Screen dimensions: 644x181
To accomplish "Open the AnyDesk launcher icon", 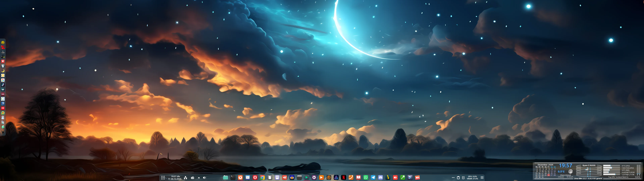I will pos(395,177).
